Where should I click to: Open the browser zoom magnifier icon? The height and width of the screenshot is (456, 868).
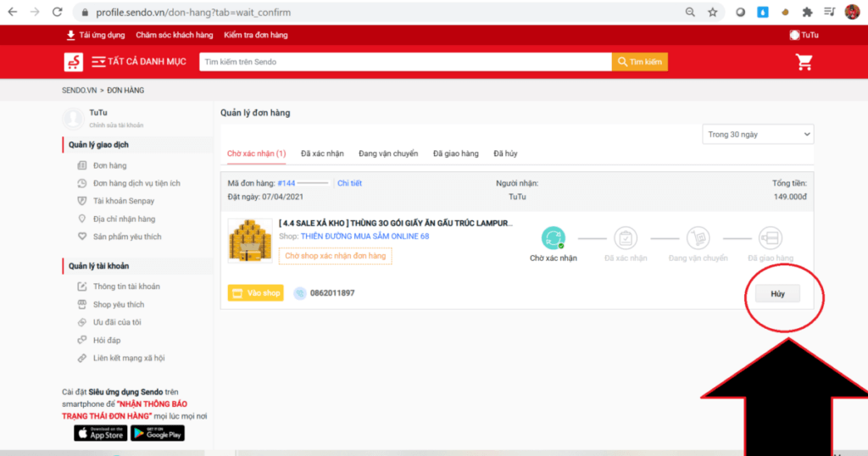(690, 12)
